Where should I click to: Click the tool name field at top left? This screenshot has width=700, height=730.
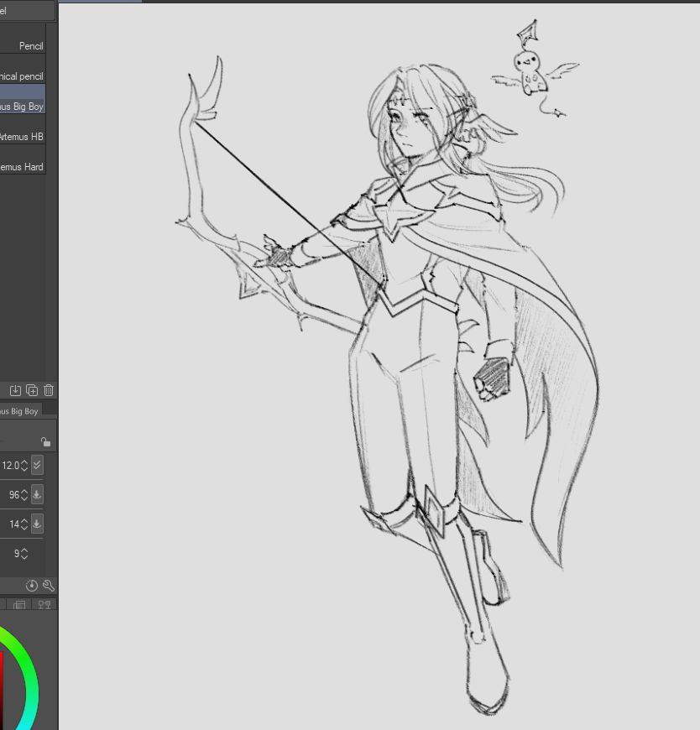pos(28,11)
